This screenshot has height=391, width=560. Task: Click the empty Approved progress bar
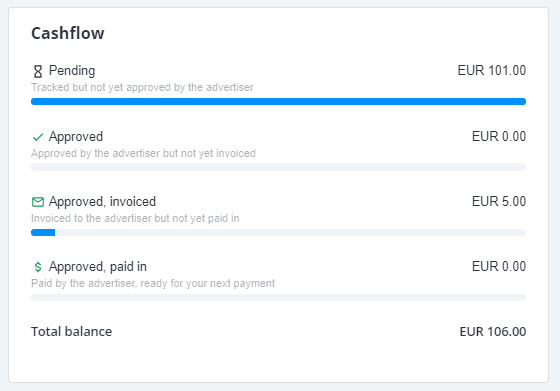[278, 167]
